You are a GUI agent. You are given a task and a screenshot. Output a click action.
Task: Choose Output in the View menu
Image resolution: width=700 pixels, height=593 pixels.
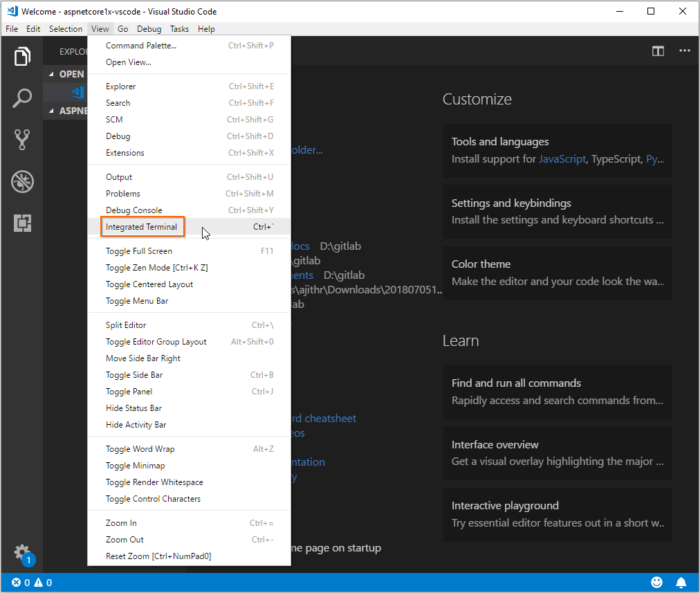(190, 177)
